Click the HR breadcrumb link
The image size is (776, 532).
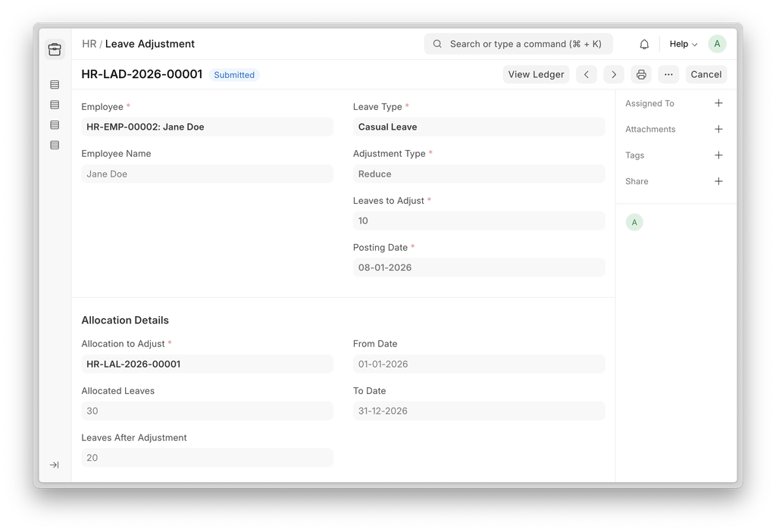89,44
